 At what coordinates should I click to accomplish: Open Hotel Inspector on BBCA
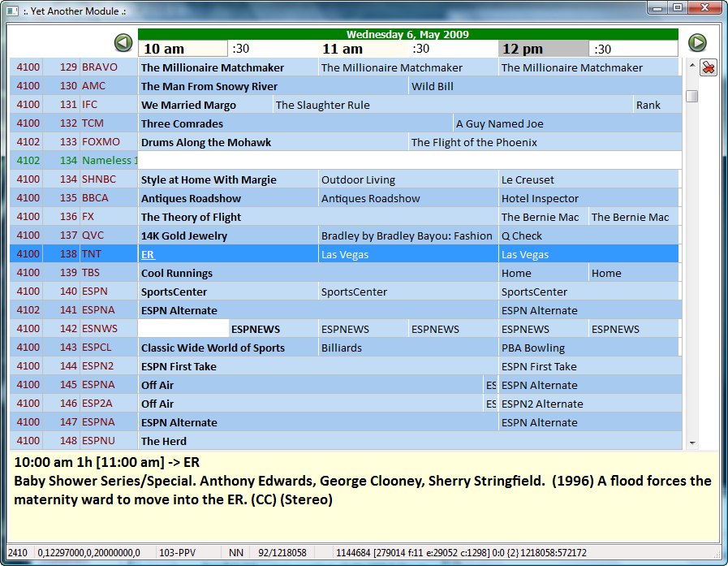588,198
